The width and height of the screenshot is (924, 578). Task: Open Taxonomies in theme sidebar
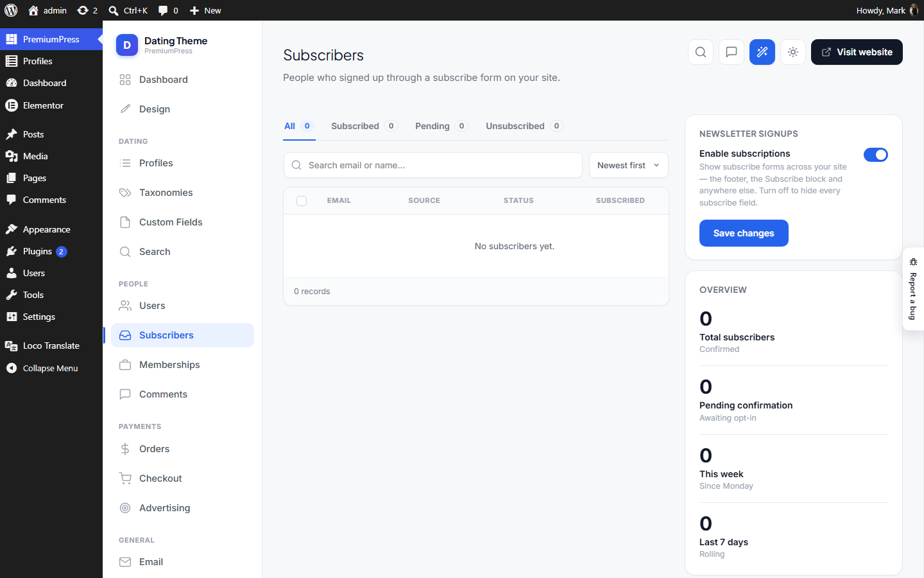182,193
